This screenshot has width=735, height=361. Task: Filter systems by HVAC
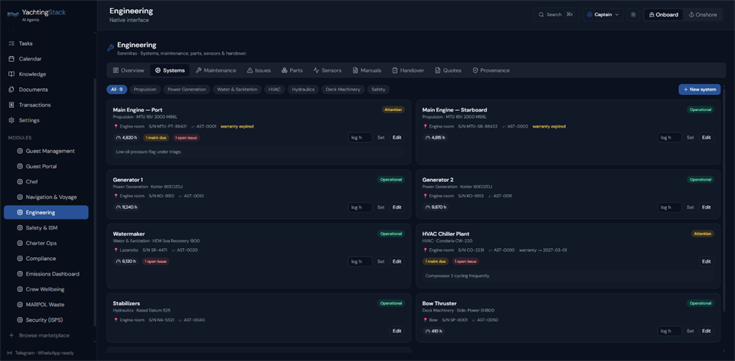click(x=274, y=90)
